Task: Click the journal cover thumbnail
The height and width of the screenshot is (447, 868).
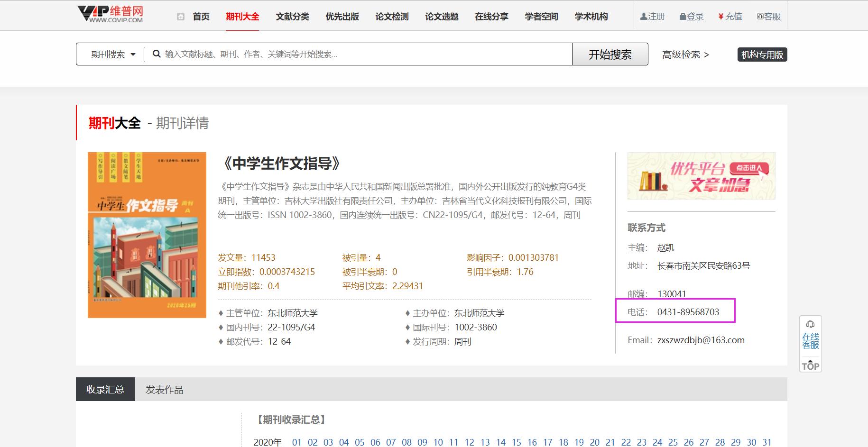Action: [147, 234]
